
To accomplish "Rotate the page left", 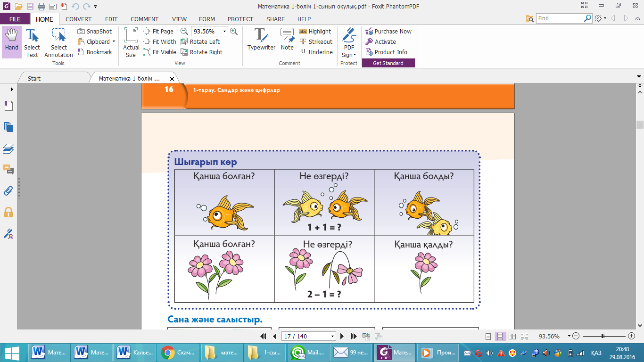I will (x=200, y=41).
